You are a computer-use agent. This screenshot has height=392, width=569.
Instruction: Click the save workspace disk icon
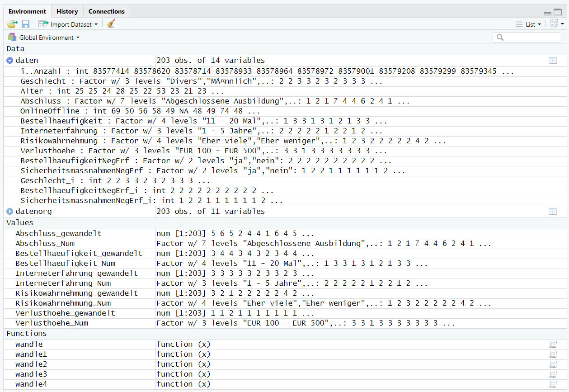coord(26,24)
